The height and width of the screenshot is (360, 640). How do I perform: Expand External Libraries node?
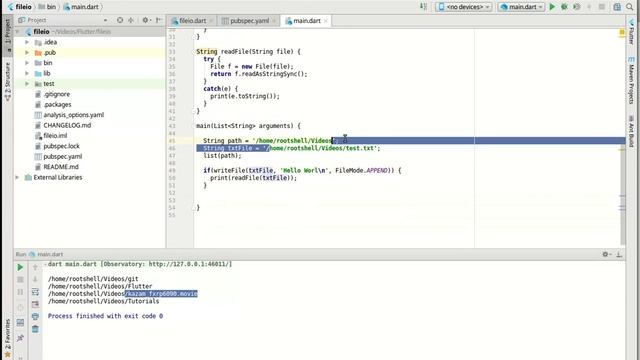pos(18,178)
